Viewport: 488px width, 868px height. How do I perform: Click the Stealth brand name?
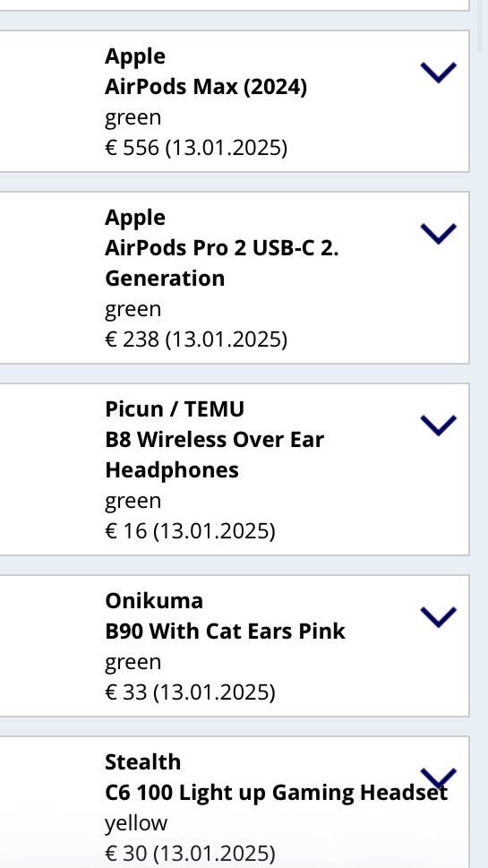point(142,762)
